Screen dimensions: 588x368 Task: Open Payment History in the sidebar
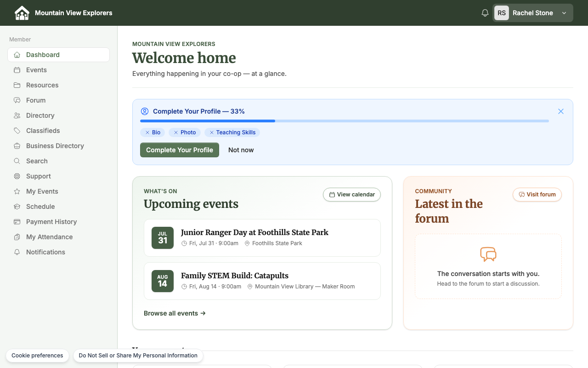tap(58, 222)
